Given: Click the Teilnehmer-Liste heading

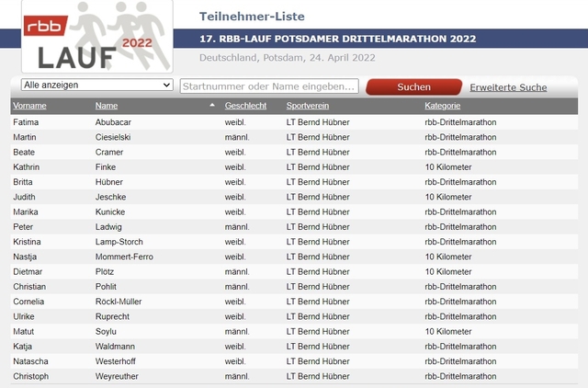Looking at the screenshot, I should pos(252,17).
